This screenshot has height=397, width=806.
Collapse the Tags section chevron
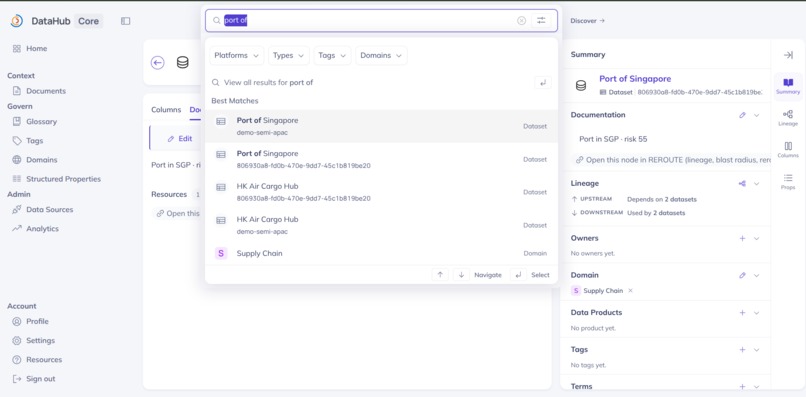coord(757,350)
